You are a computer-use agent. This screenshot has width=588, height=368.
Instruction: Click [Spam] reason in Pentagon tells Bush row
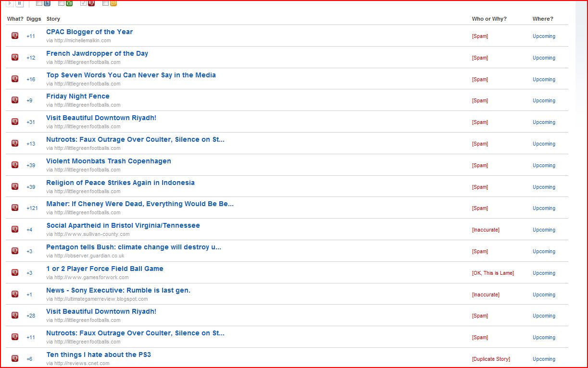click(x=480, y=251)
